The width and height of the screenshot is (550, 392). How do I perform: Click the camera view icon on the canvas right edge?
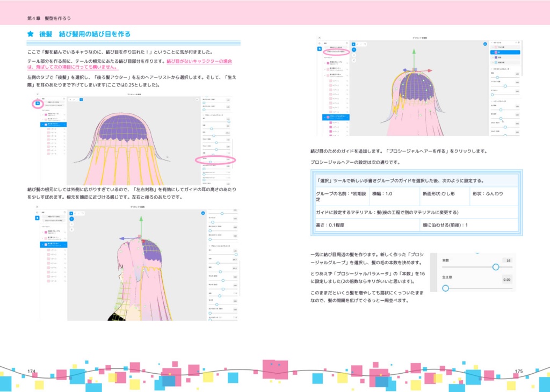[x=484, y=43]
